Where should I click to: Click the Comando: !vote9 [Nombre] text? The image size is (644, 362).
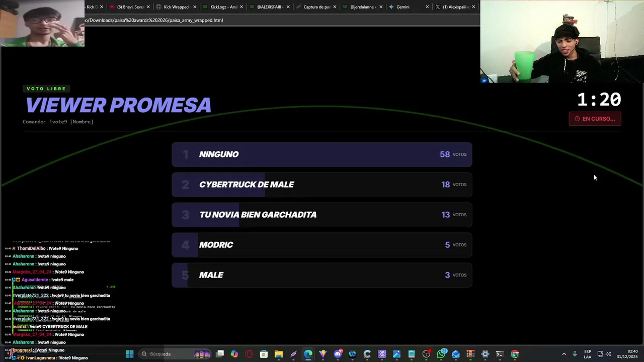[x=58, y=122]
